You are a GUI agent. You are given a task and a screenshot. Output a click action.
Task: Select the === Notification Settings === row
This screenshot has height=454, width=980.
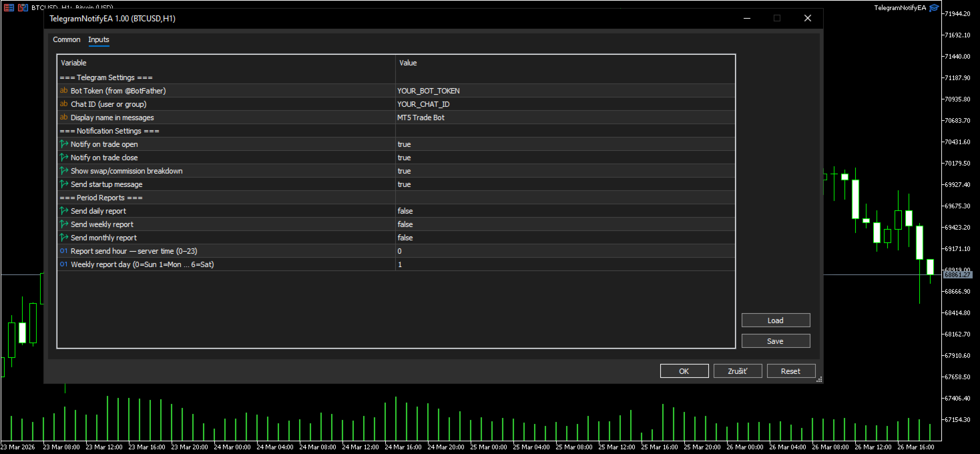pos(397,131)
